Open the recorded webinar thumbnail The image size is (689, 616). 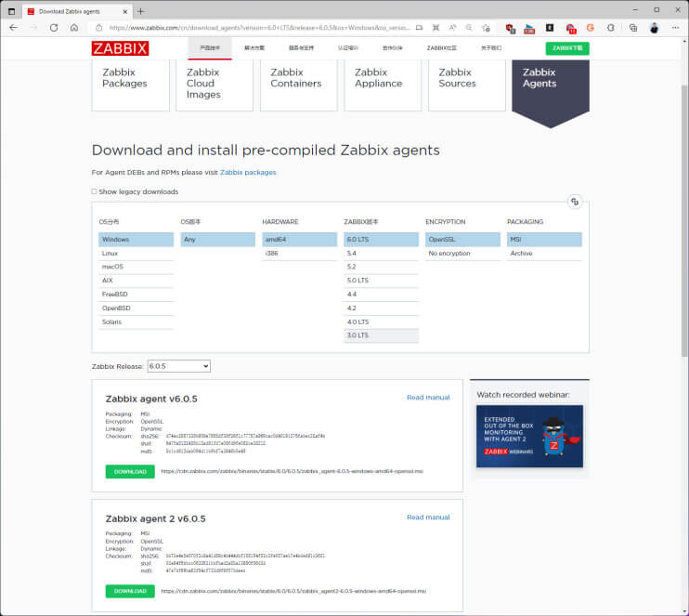(529, 436)
